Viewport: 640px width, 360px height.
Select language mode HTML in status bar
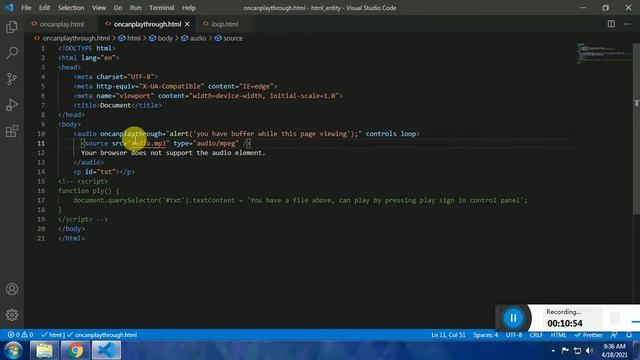pyautogui.click(x=558, y=335)
